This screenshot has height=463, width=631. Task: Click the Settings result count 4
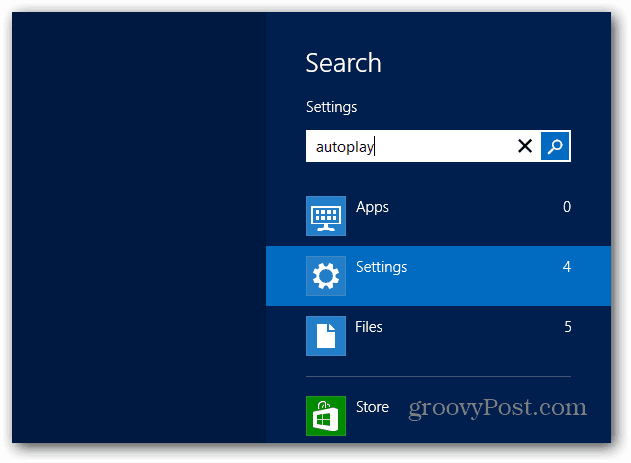567,267
